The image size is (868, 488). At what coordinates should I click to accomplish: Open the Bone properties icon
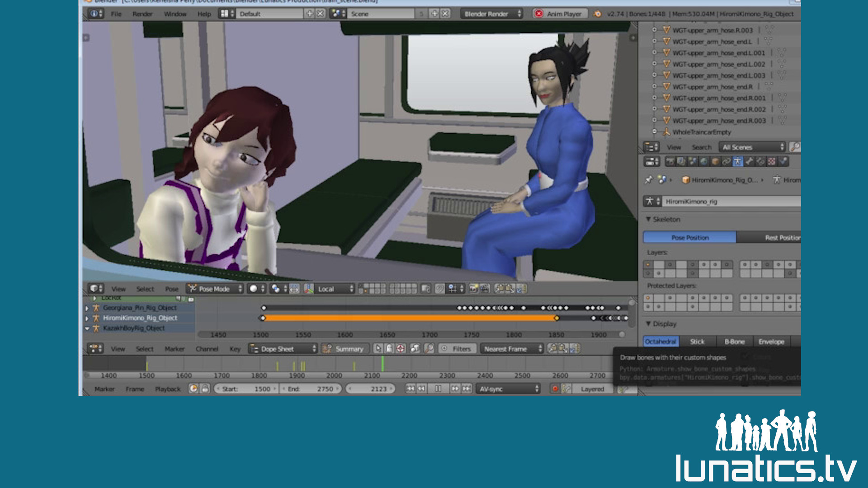(749, 161)
